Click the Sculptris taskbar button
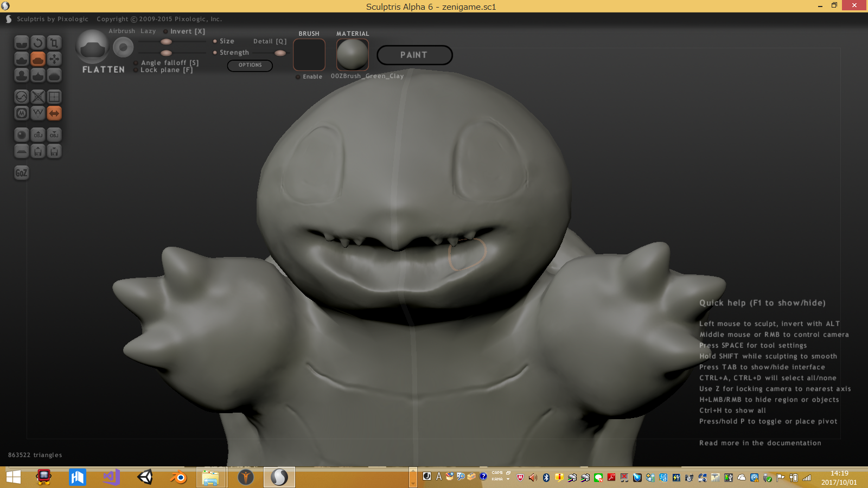The image size is (868, 488). [x=279, y=477]
